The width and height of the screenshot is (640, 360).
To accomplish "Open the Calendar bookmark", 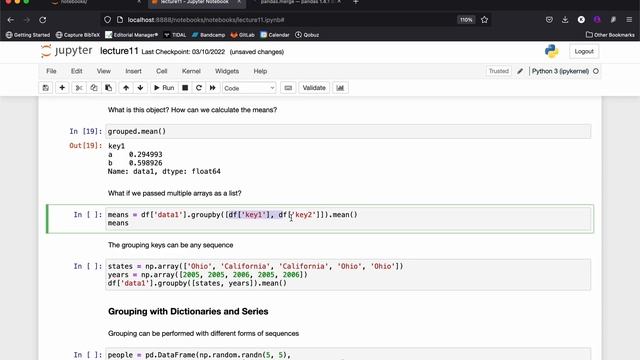I will coord(275,35).
